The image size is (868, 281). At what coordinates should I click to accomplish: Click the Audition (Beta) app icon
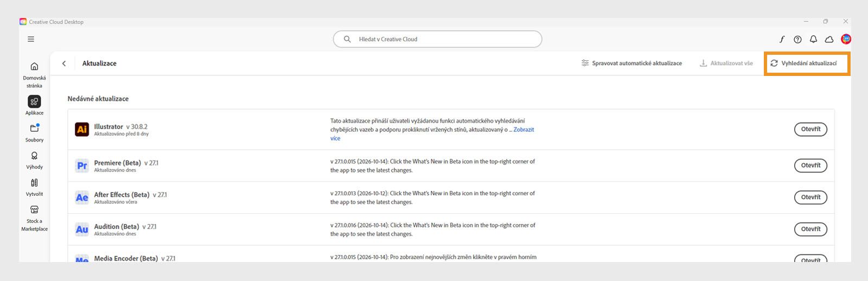(82, 229)
